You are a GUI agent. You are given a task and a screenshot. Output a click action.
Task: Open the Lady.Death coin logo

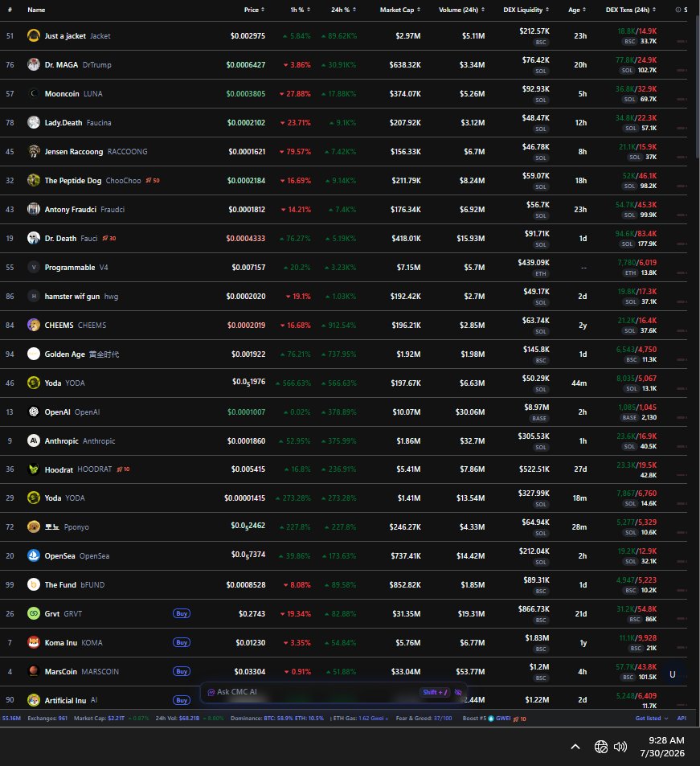pyautogui.click(x=34, y=122)
